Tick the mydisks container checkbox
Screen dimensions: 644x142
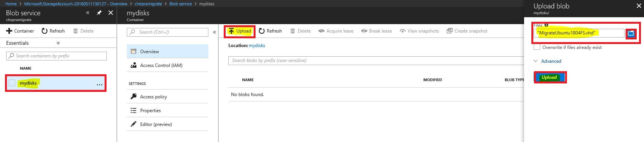12,83
